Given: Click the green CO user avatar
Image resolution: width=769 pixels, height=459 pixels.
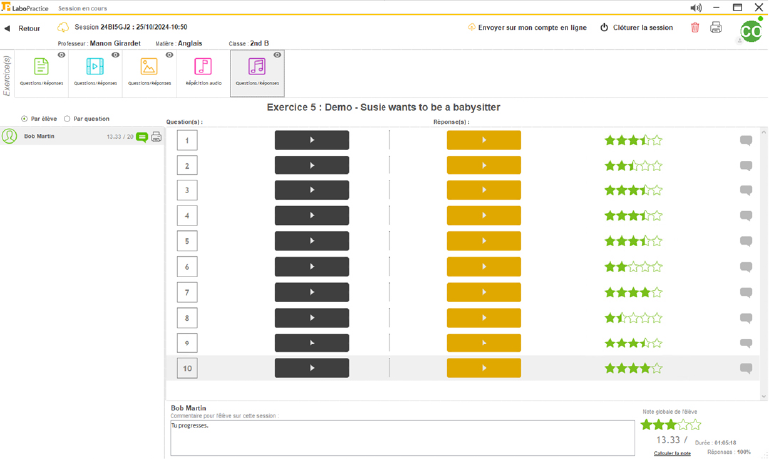Looking at the screenshot, I should click(751, 31).
